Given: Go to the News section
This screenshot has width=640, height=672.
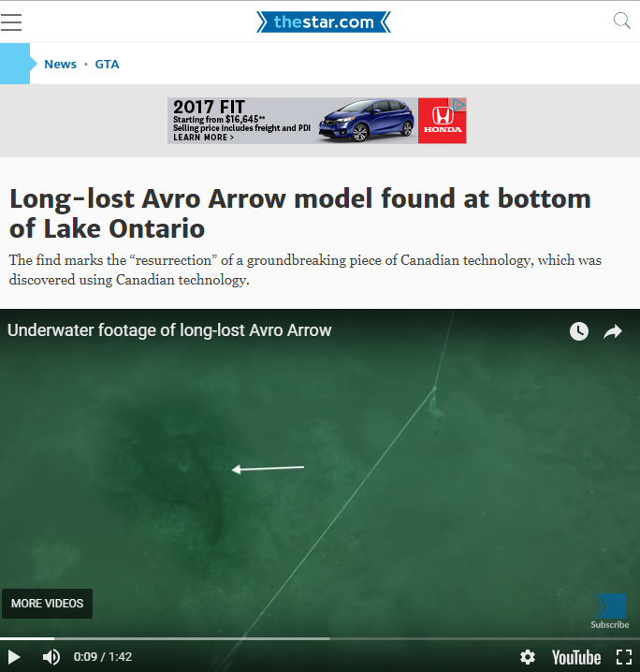Looking at the screenshot, I should 61,64.
